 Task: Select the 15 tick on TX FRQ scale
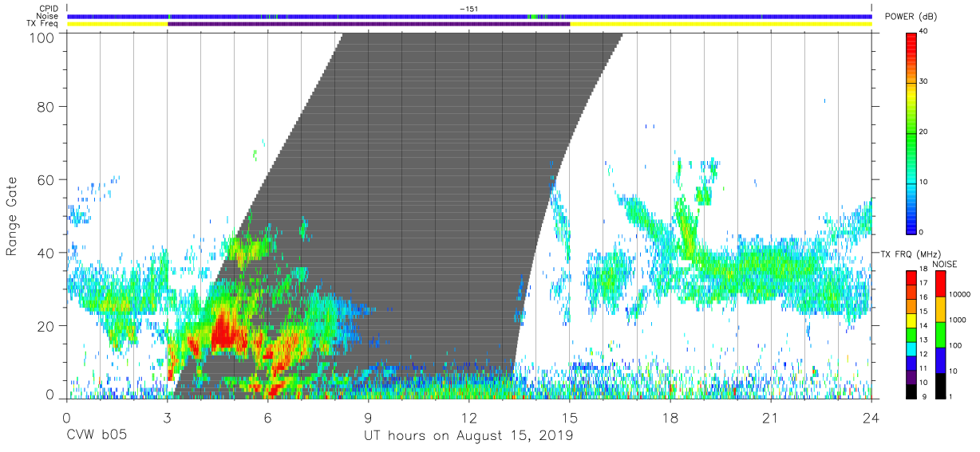click(923, 312)
